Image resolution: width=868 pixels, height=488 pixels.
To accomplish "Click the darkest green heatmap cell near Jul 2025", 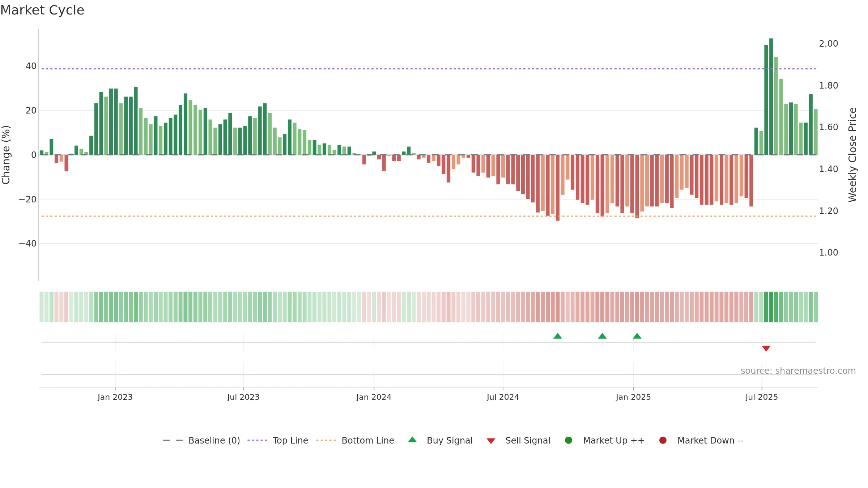I will (x=771, y=307).
